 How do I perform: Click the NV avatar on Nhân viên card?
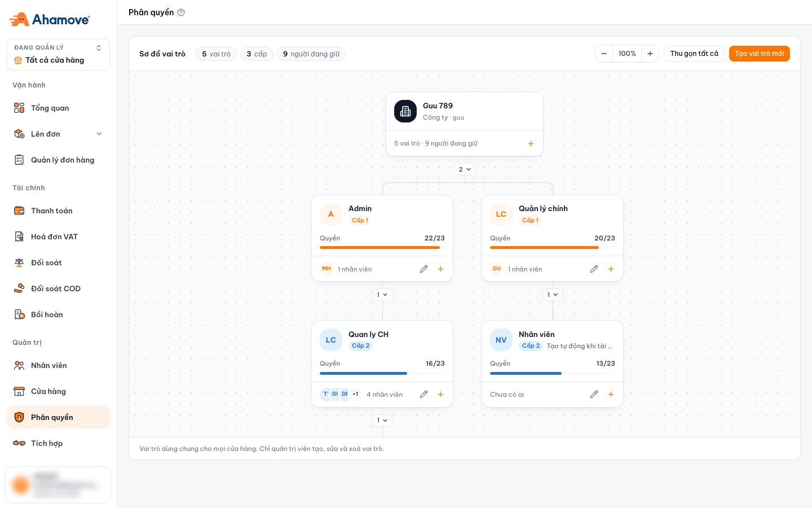click(x=501, y=340)
